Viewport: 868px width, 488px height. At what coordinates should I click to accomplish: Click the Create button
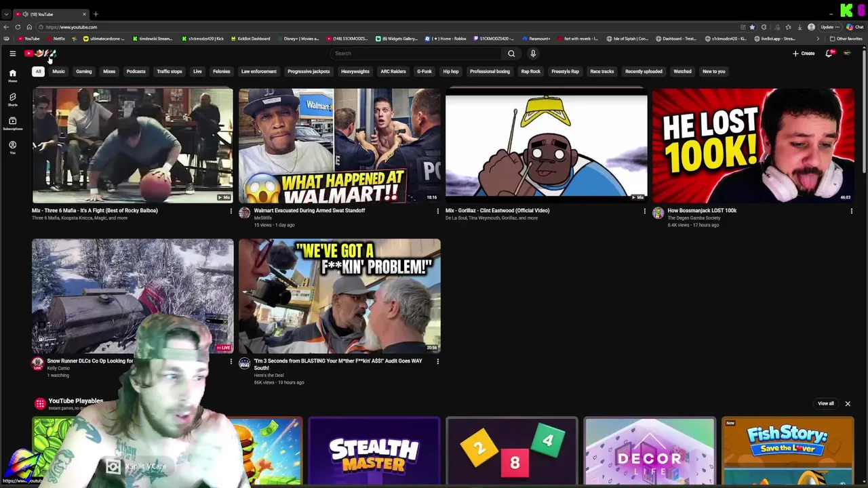click(x=804, y=54)
